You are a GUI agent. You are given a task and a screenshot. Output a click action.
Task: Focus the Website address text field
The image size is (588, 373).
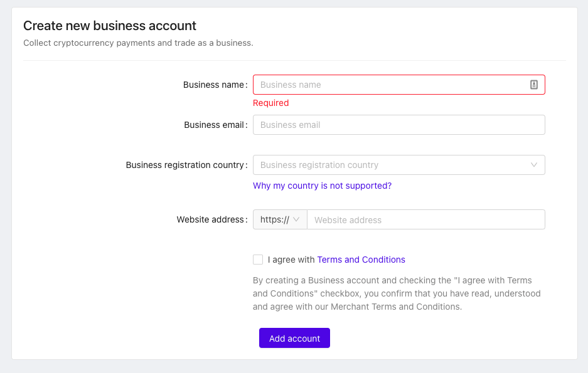tap(425, 219)
